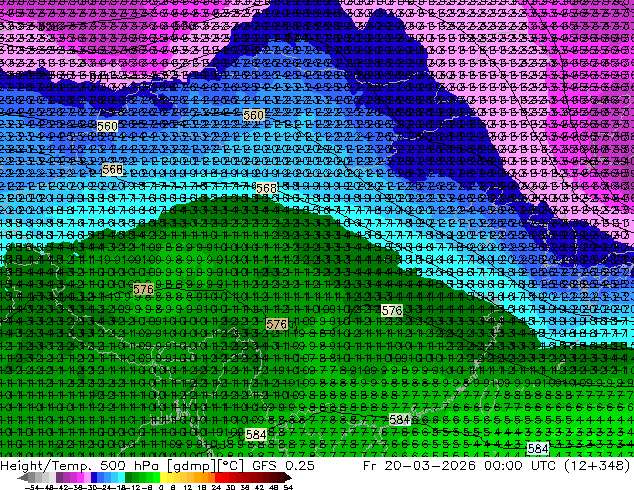Click the '54' value at the legend's right end

pos(287,487)
